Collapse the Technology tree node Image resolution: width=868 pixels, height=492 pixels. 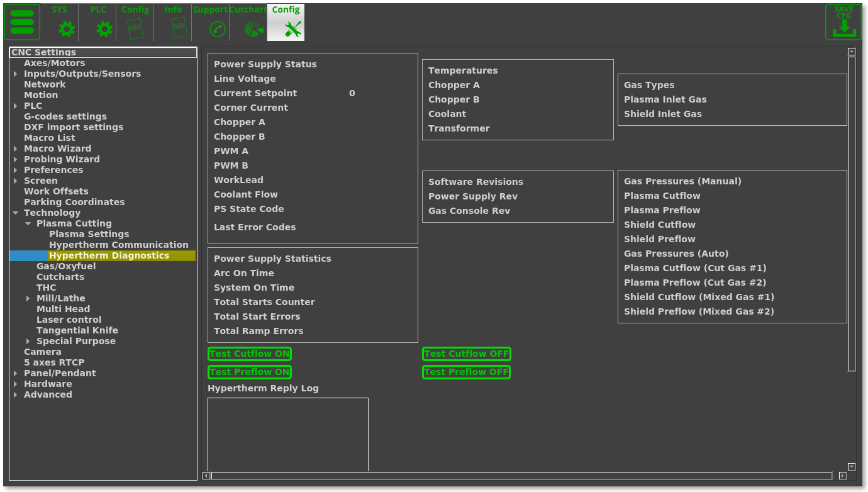click(16, 213)
